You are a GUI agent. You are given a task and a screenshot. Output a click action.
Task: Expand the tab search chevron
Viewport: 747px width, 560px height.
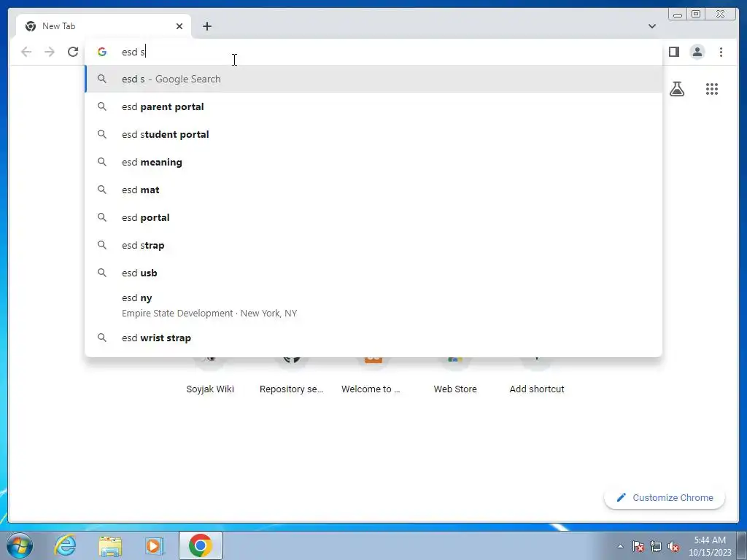pyautogui.click(x=651, y=26)
